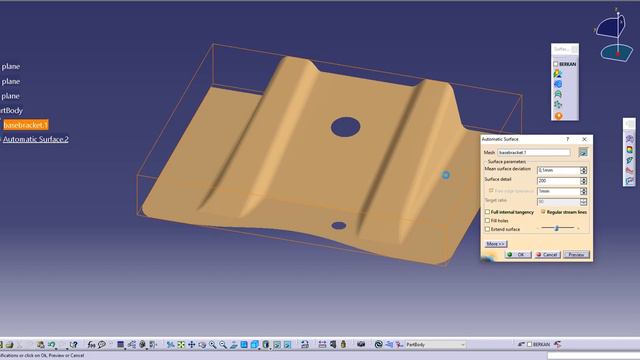Click the Isometric View cube icon
The height and width of the screenshot is (360, 640).
(254, 345)
